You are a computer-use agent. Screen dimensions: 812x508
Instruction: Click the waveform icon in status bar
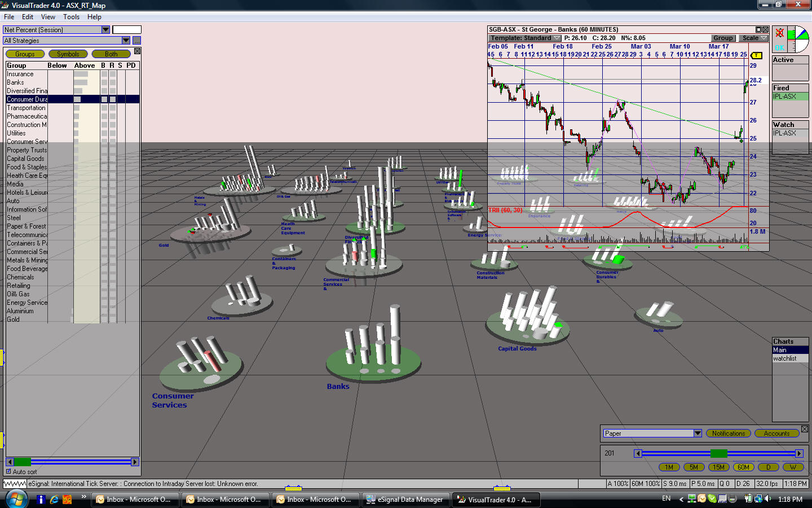[15, 484]
